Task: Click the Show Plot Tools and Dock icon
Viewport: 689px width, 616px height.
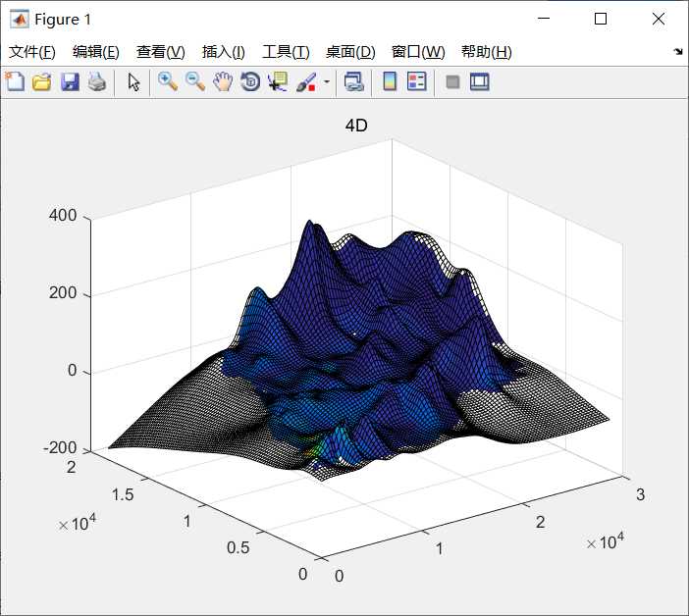Action: pos(479,81)
